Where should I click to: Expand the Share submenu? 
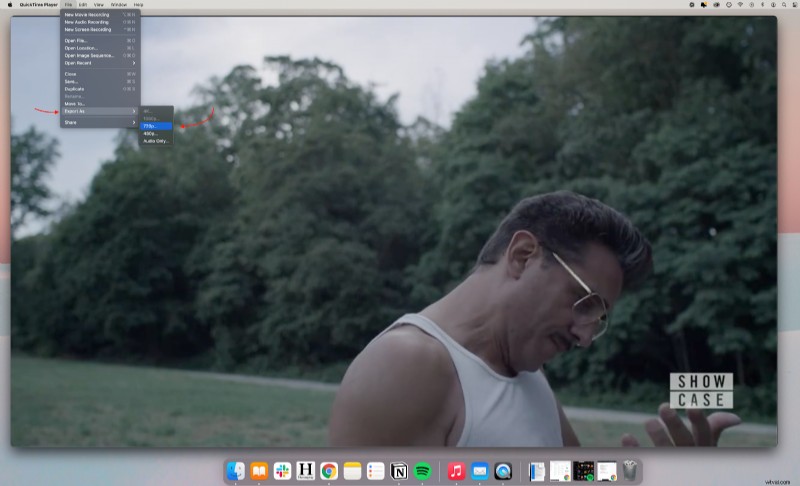[100, 122]
